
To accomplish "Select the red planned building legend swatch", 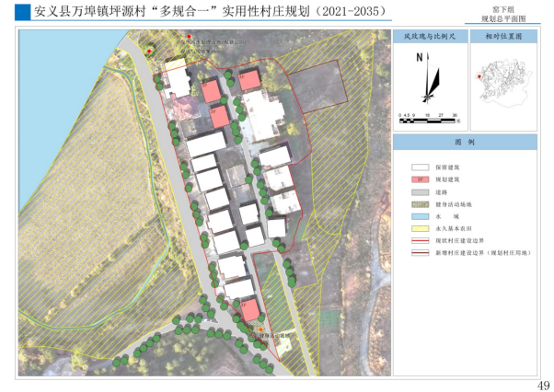I will click(419, 179).
